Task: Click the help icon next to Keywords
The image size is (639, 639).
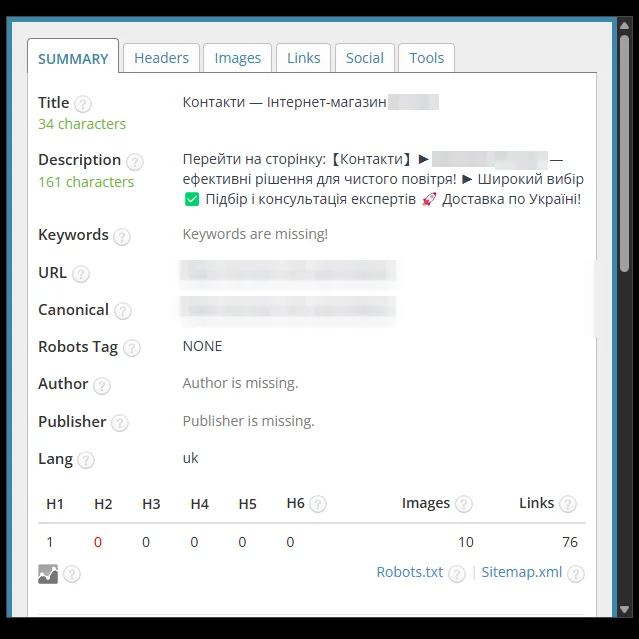Action: click(x=122, y=237)
